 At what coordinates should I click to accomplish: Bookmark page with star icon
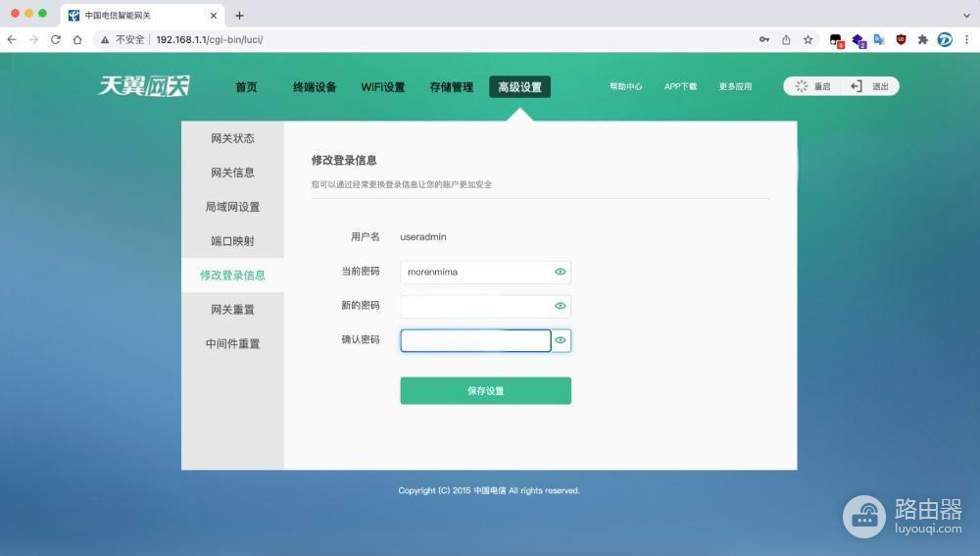808,39
